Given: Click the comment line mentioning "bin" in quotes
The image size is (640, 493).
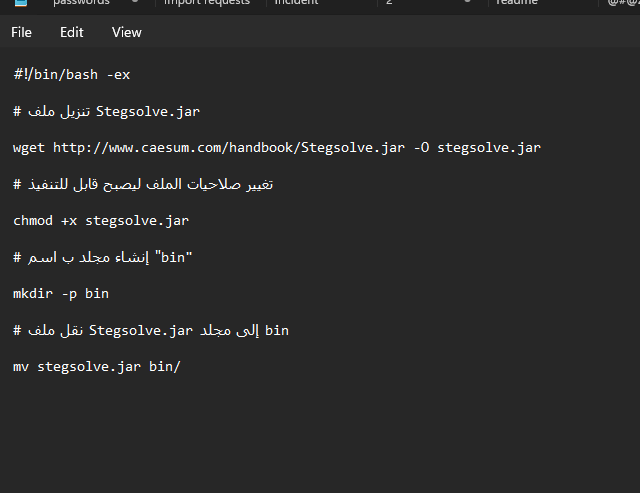Looking at the screenshot, I should (102, 258).
